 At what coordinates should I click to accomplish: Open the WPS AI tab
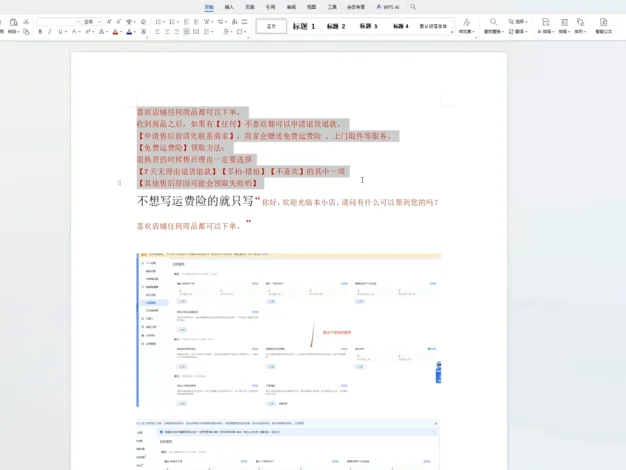(x=388, y=7)
